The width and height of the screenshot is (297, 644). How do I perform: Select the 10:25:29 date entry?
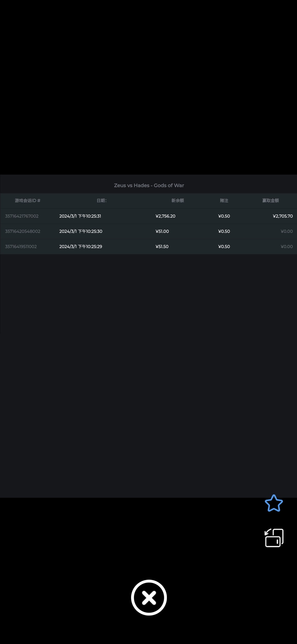pyautogui.click(x=80, y=247)
